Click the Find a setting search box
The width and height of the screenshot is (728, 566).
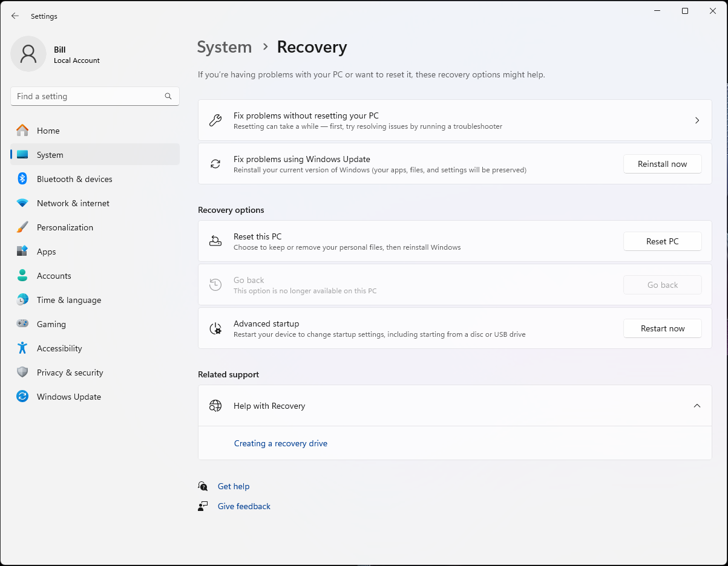pos(95,96)
